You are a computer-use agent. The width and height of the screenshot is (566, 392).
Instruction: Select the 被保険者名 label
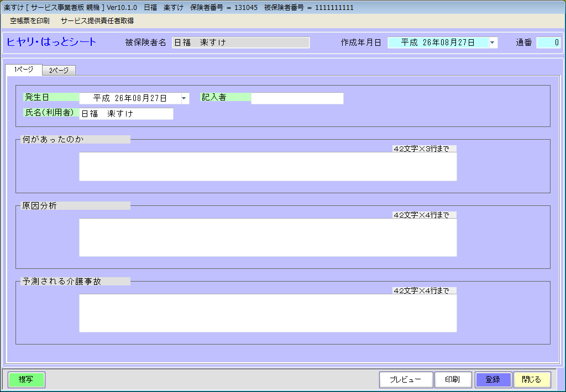coord(145,43)
